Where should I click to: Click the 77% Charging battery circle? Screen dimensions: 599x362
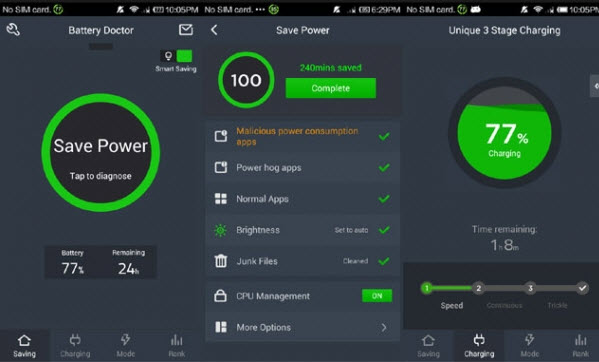coord(504,133)
